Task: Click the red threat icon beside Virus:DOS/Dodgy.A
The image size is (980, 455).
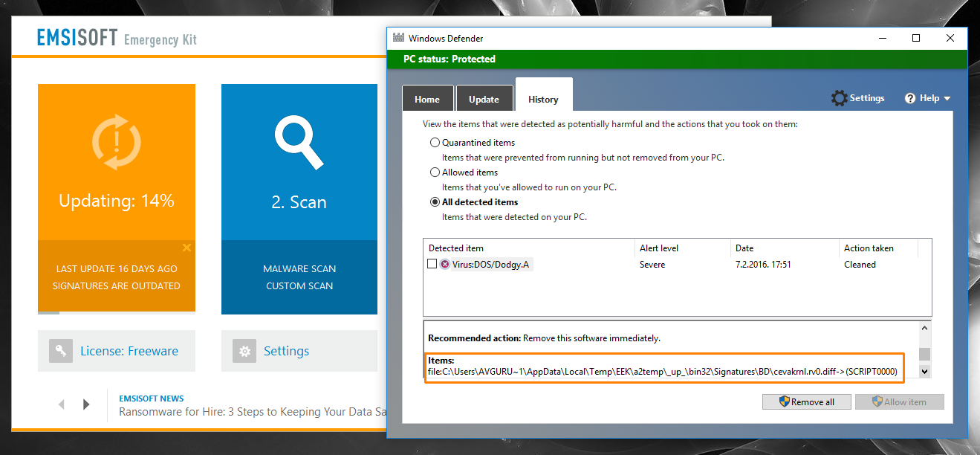Action: pyautogui.click(x=445, y=265)
